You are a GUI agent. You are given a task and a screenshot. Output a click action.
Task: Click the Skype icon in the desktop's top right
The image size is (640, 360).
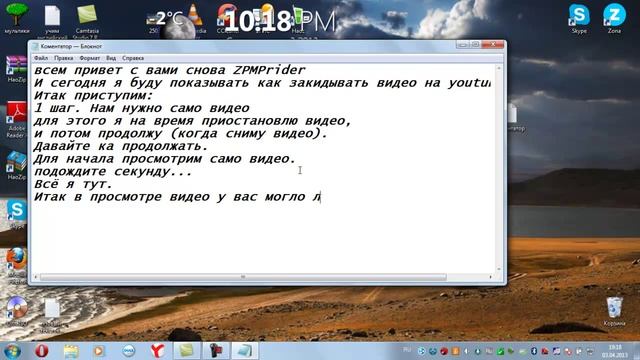(x=579, y=18)
